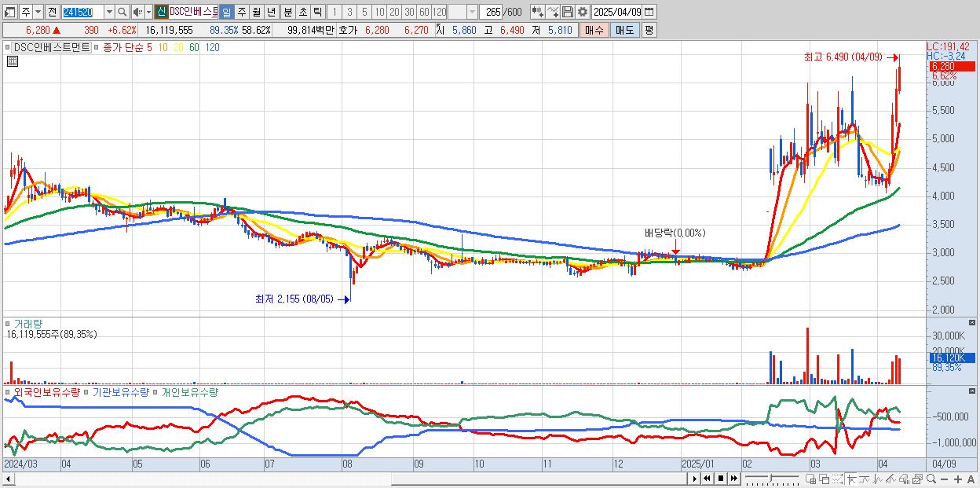Click the 호가 label
Viewport: 980px width, 488px height.
pos(348,30)
